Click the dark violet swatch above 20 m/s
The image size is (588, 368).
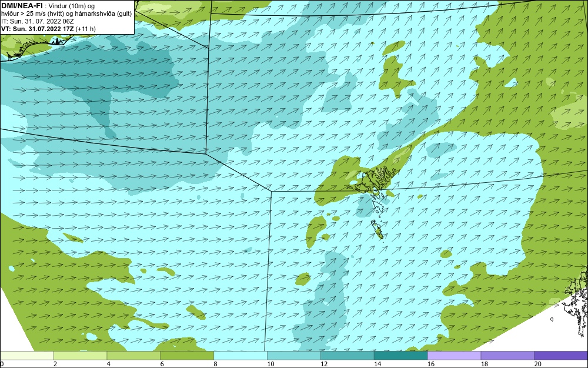(561, 355)
